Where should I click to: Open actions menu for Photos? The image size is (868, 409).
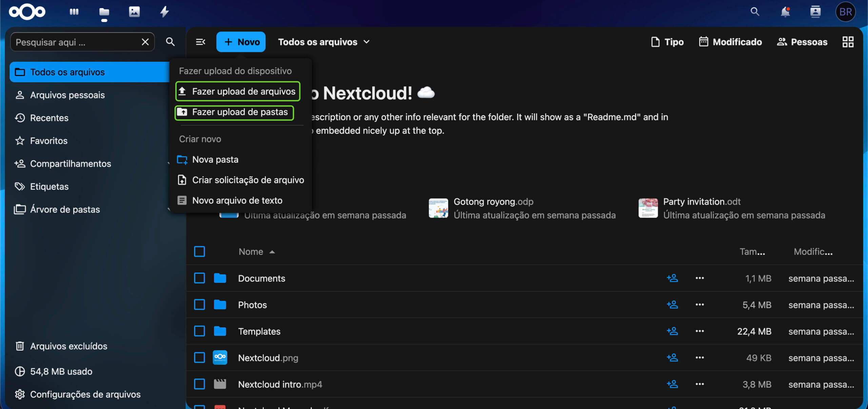point(700,305)
